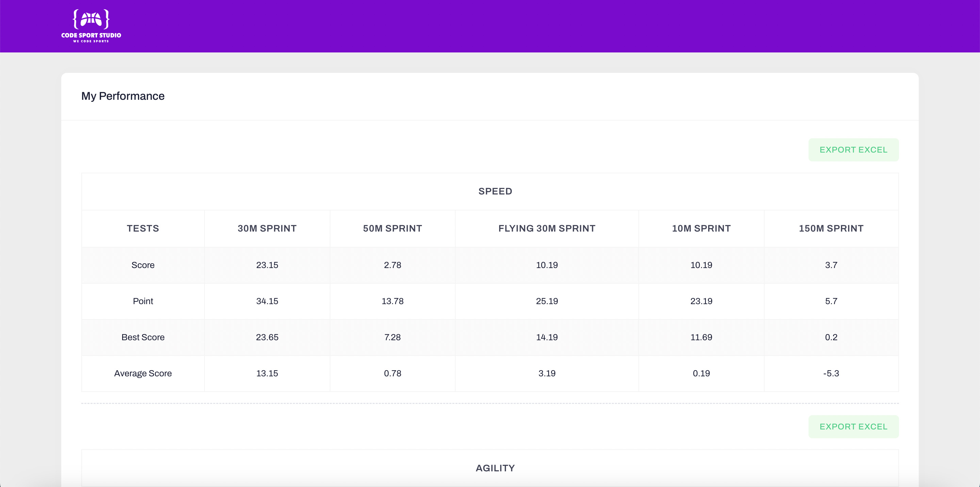Image resolution: width=980 pixels, height=487 pixels.
Task: Click the AGILITY section title
Action: tap(495, 468)
